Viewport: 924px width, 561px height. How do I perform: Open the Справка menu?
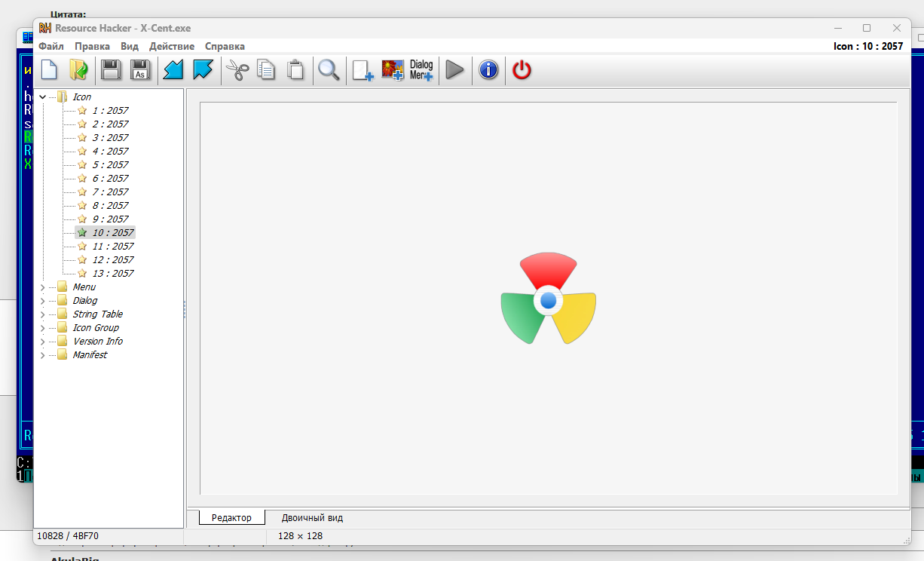(x=225, y=46)
